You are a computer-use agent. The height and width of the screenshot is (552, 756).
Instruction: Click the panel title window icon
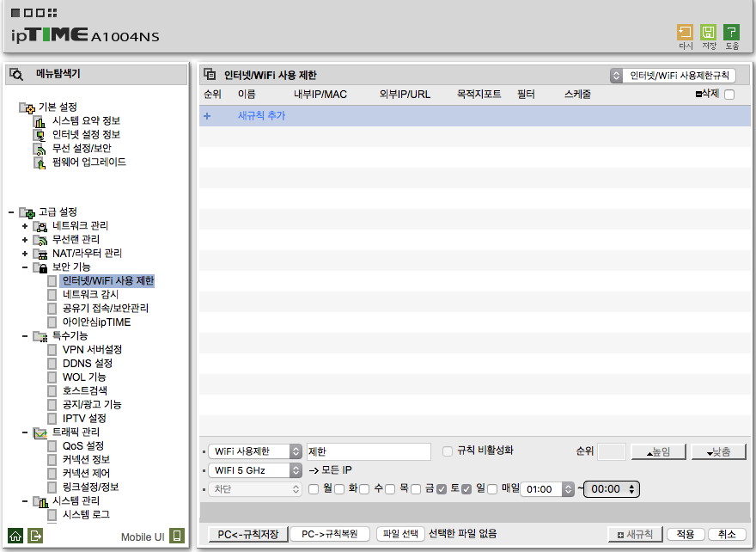click(210, 74)
